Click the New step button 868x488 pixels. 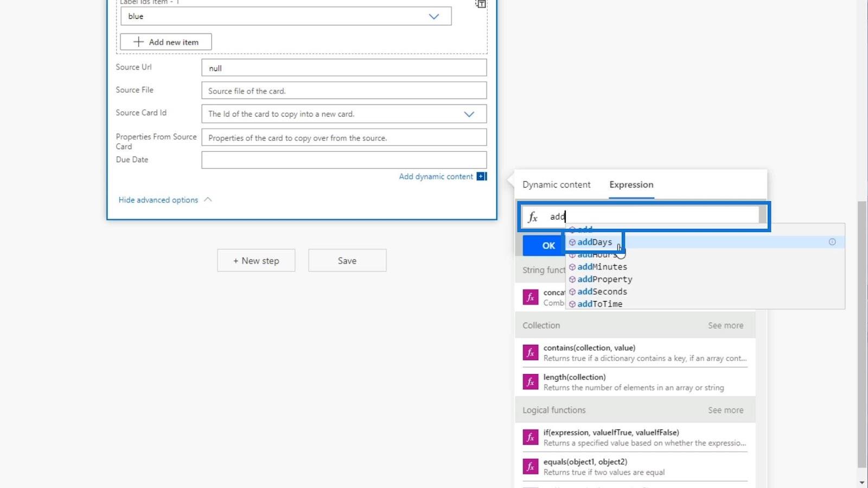256,261
